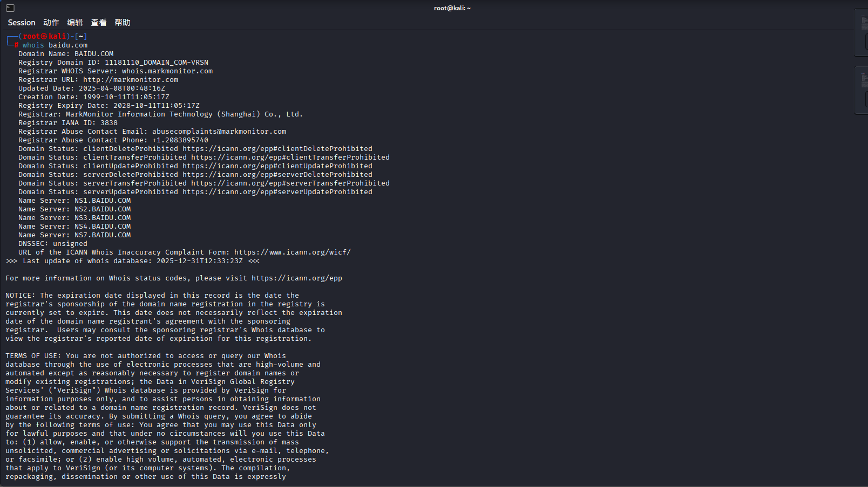This screenshot has width=868, height=487.
Task: Click whois.markmonitor.com WHOIS server text
Action: coord(167,71)
